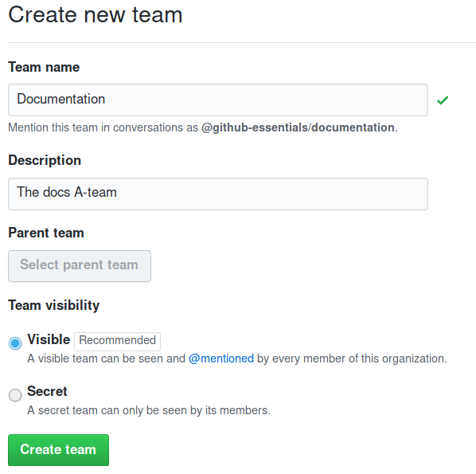Click into the Description field

coord(218,194)
